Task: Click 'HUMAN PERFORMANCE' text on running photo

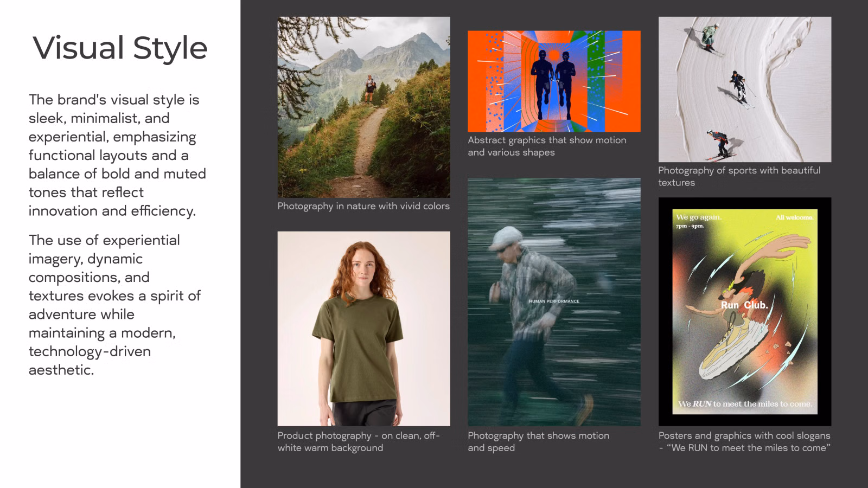Action: pyautogui.click(x=554, y=301)
